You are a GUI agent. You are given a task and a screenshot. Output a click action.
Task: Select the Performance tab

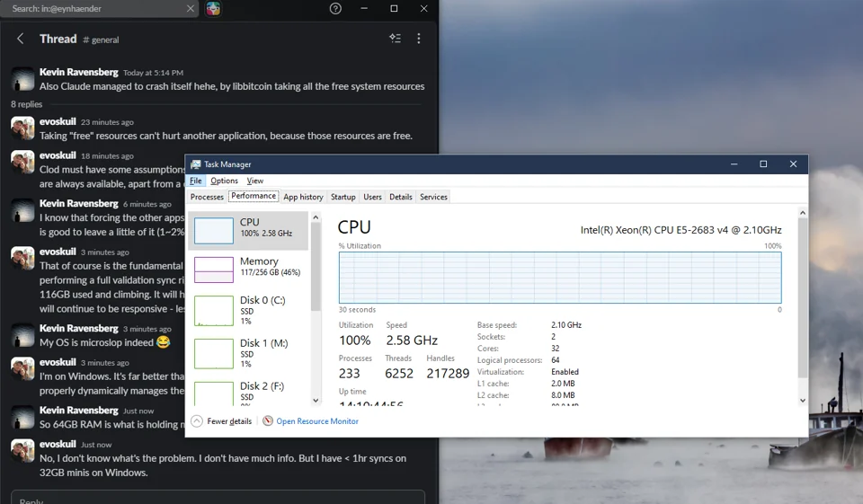[254, 196]
